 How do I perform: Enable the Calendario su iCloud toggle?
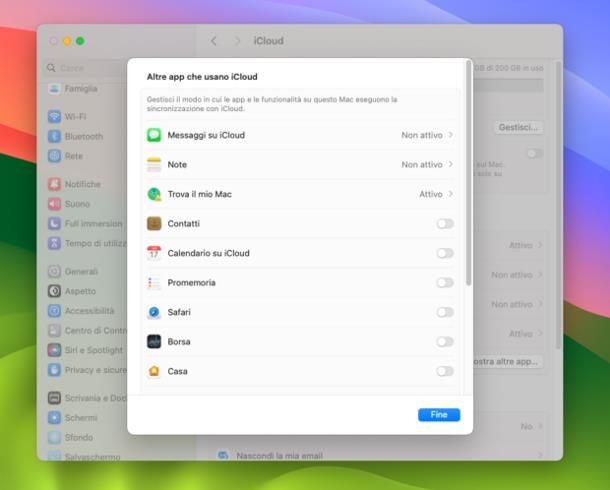pos(445,253)
